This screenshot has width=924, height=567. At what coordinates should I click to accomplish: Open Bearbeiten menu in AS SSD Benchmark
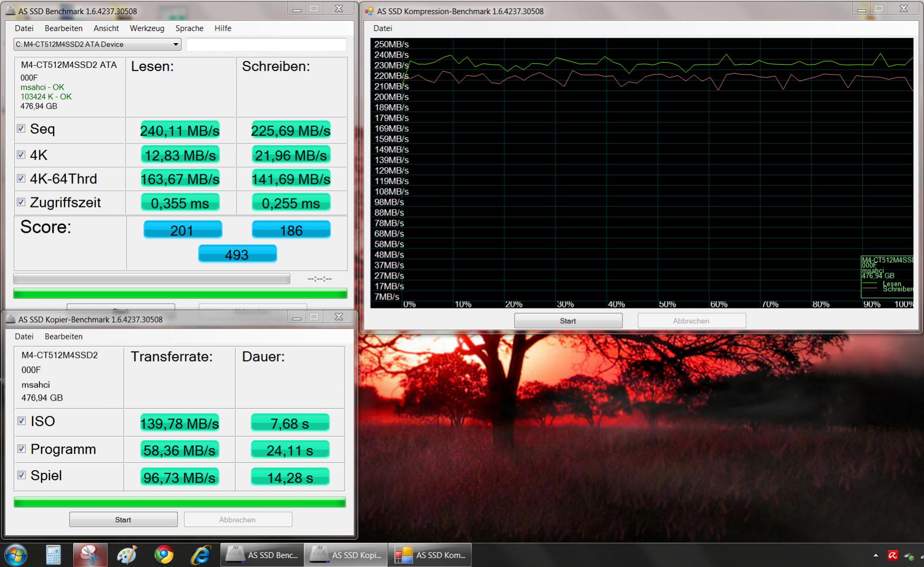tap(64, 28)
